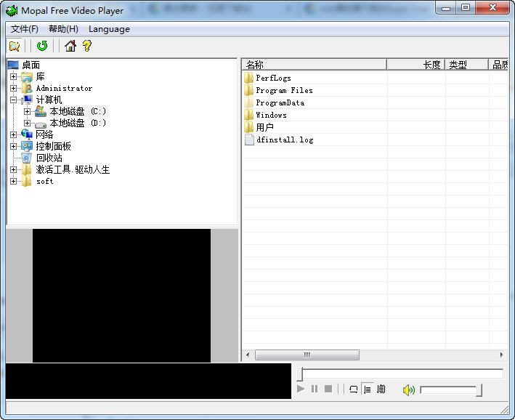The width and height of the screenshot is (515, 420).
Task: Click the scrollbar right arrow
Action: [501, 355]
